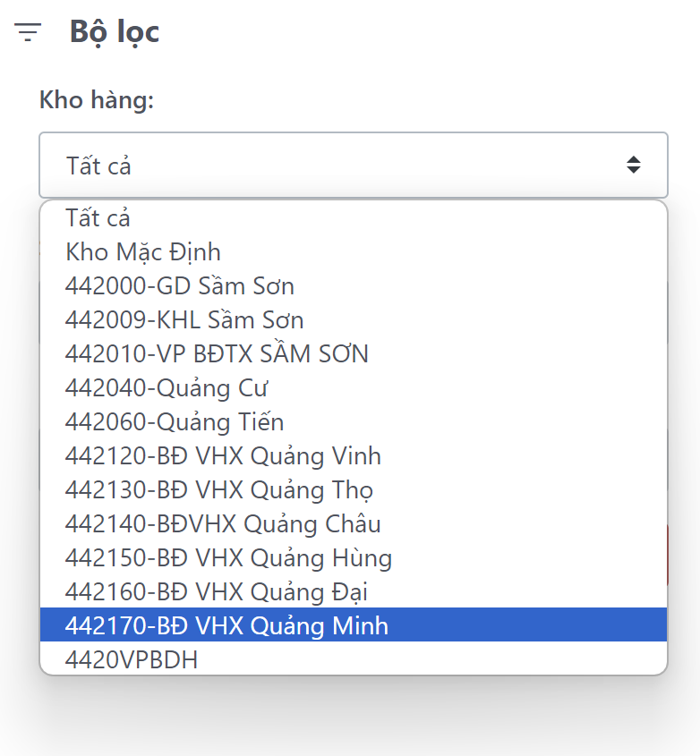
Task: Select 442120-BĐ VHX Quảng Vinh
Action: 223,455
